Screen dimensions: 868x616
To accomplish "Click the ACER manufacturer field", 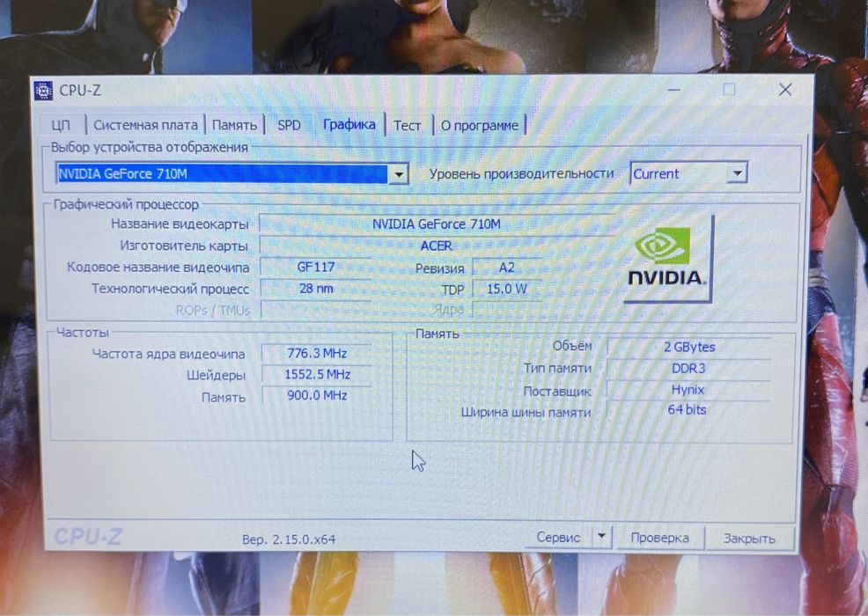I will (x=437, y=246).
